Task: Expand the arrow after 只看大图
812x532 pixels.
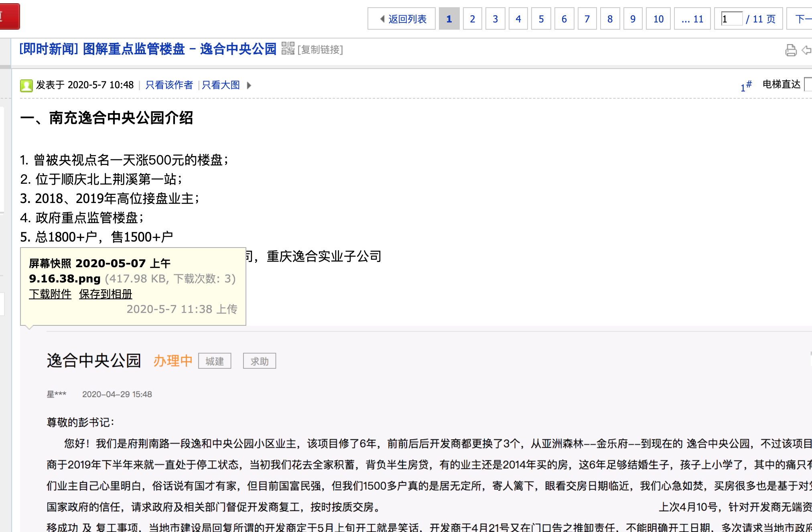Action: (249, 85)
